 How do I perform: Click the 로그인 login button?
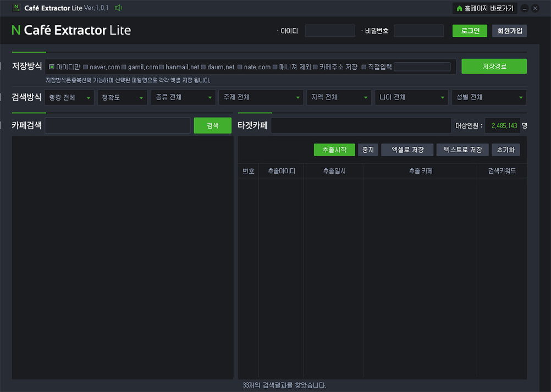click(470, 31)
